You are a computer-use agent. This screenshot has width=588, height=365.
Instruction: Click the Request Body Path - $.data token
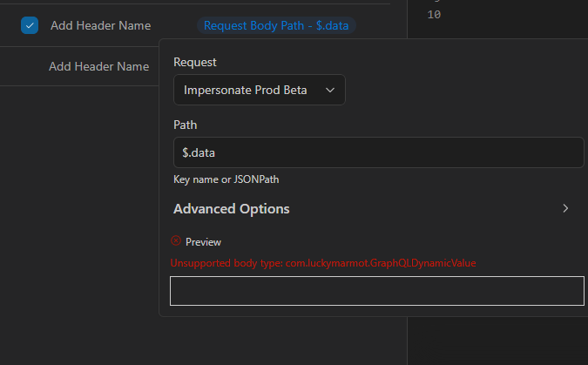point(276,25)
